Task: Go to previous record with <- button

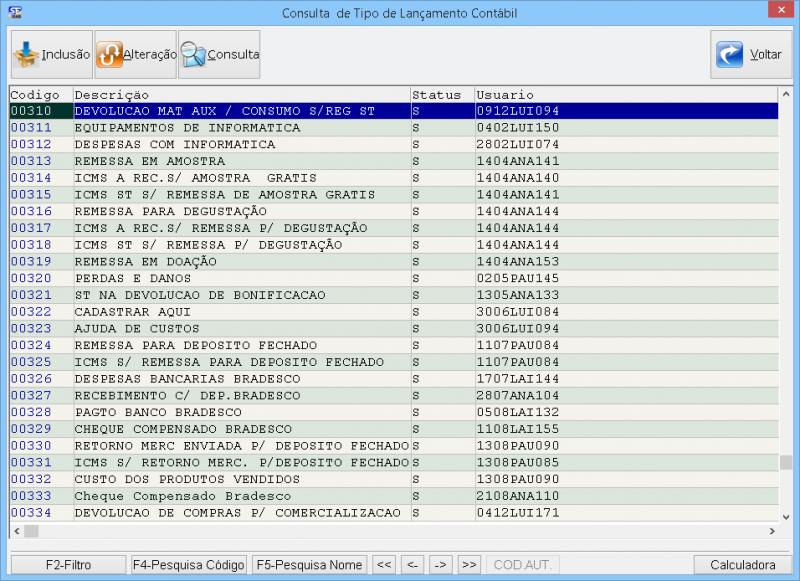Action: (x=412, y=565)
